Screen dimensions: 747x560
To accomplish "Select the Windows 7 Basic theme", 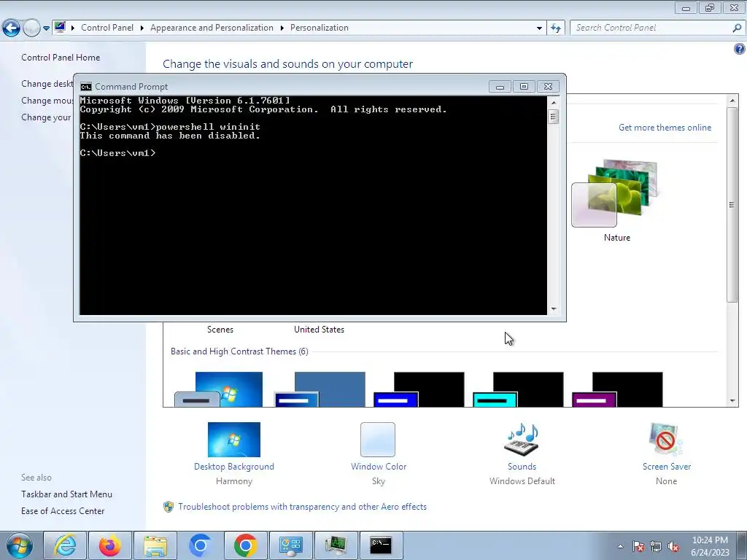I will pyautogui.click(x=219, y=389).
